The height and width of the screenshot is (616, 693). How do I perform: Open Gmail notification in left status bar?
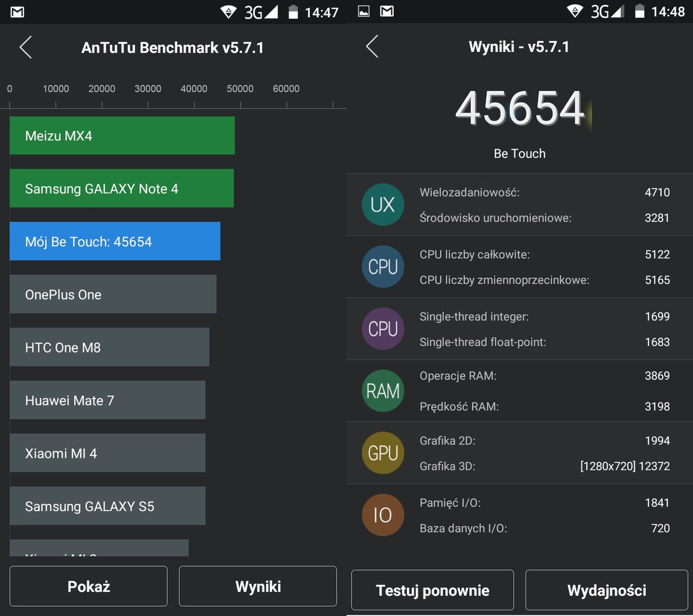point(17,12)
